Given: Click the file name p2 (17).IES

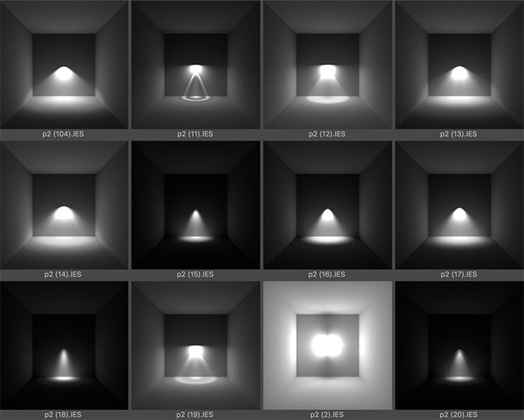Looking at the screenshot, I should pos(458,274).
